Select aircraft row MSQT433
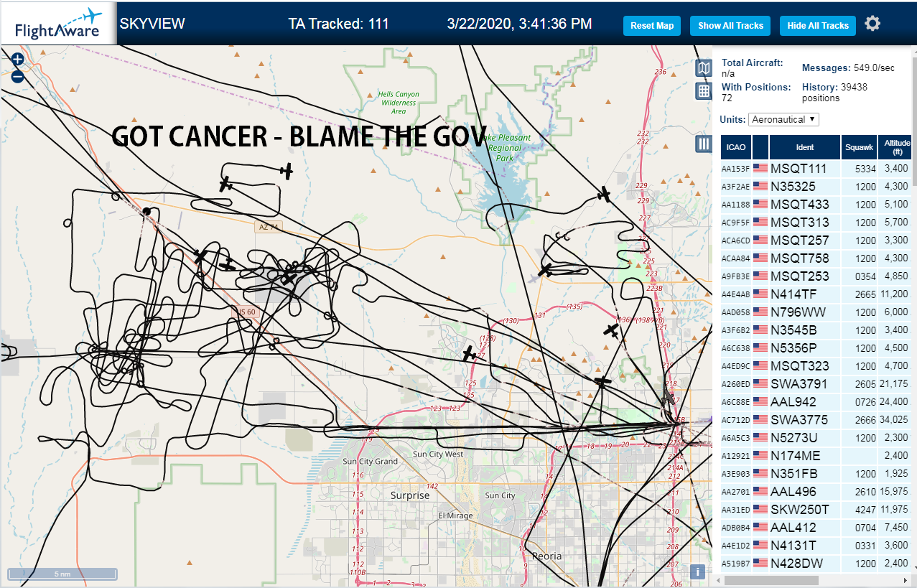Image resolution: width=917 pixels, height=588 pixels. [816, 205]
